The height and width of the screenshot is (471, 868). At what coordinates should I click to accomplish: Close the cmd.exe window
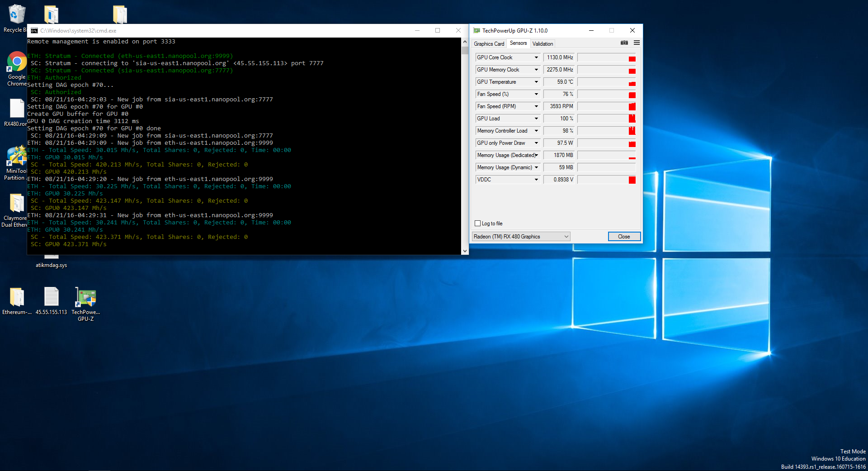click(458, 31)
